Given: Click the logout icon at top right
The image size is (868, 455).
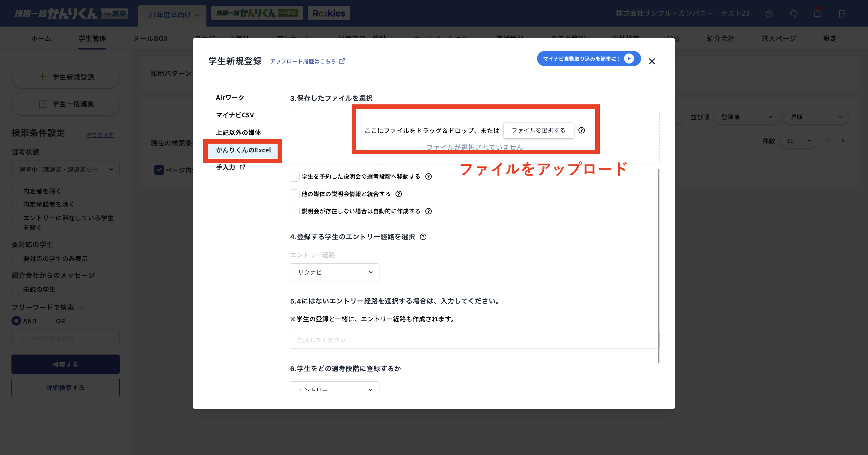Looking at the screenshot, I should click(842, 14).
